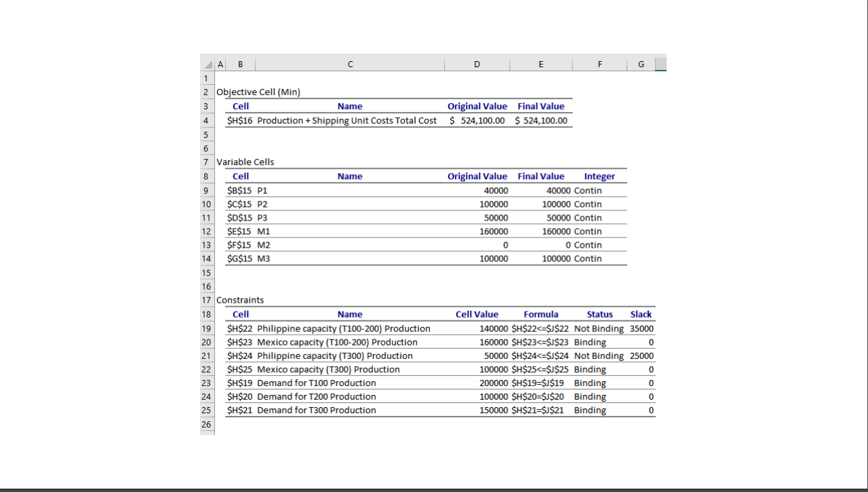Select column B header

[x=240, y=64]
